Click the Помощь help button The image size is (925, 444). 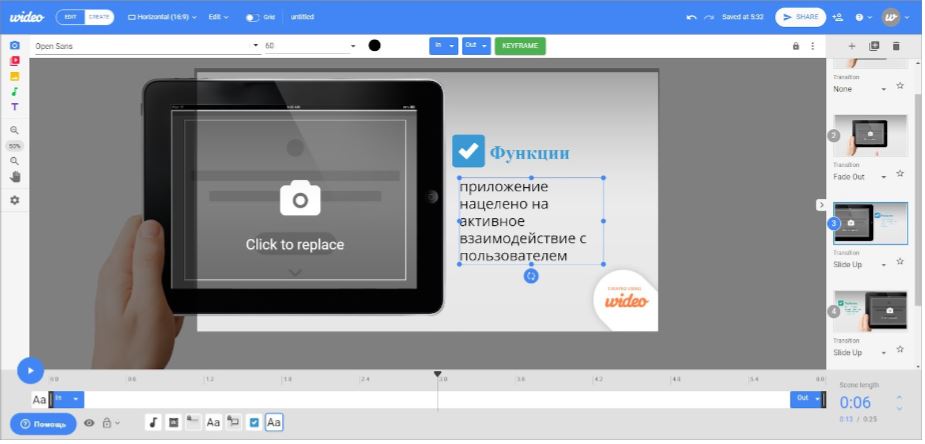coord(43,424)
